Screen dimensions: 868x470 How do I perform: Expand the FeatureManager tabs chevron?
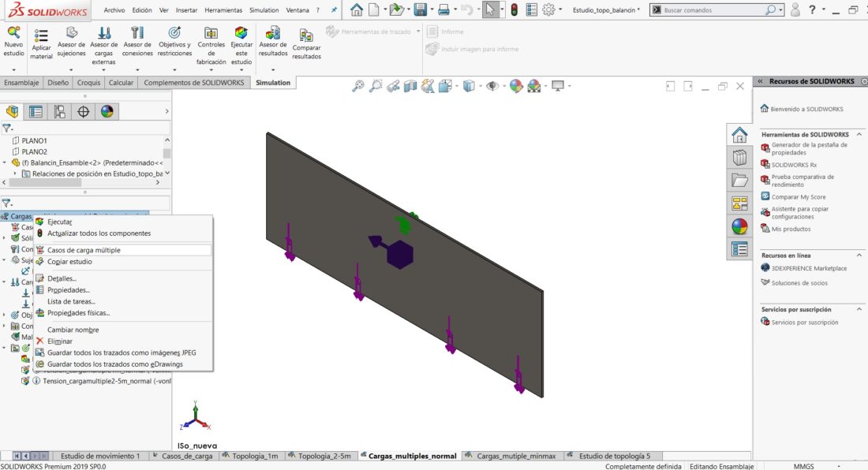coord(166,112)
